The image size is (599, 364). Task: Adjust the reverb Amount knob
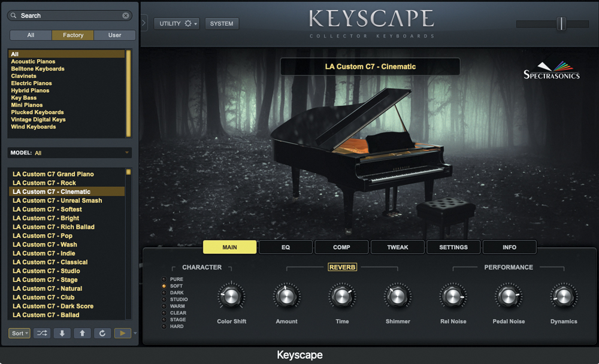[x=286, y=296]
